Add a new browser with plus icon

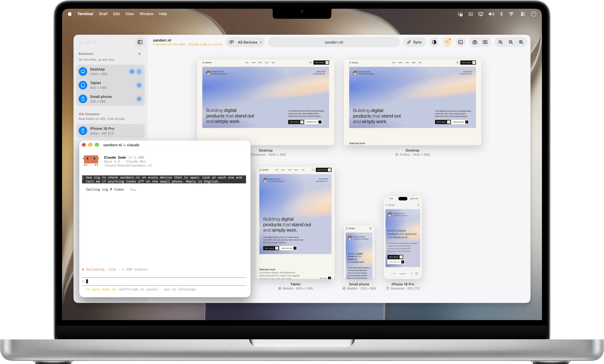pos(140,54)
